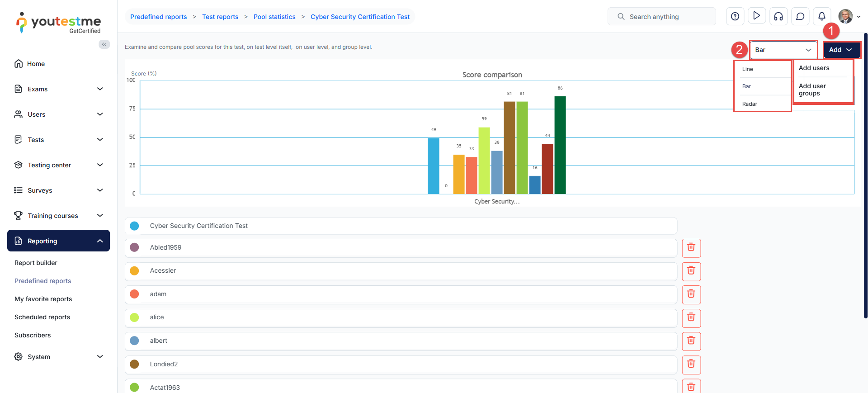Open the Bar chart type dropdown

783,50
